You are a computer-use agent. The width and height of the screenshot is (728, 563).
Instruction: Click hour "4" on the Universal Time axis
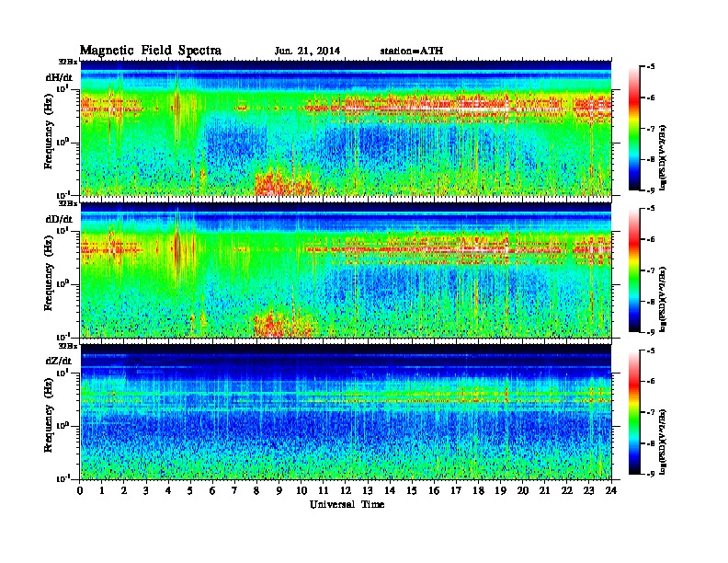pos(168,490)
